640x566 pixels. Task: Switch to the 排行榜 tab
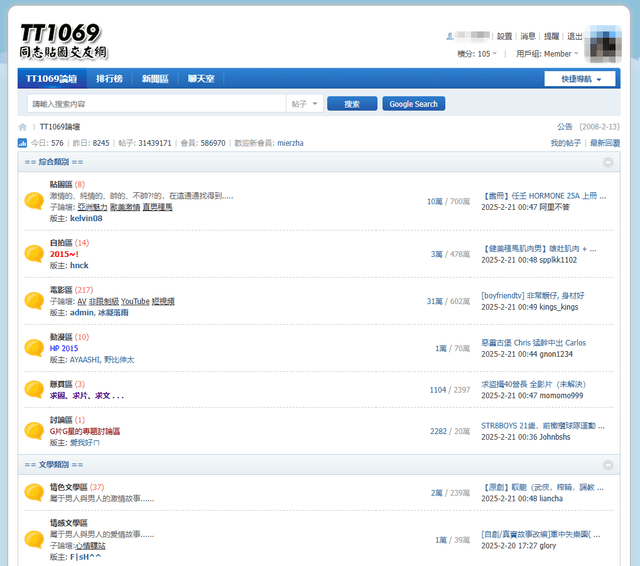point(110,79)
